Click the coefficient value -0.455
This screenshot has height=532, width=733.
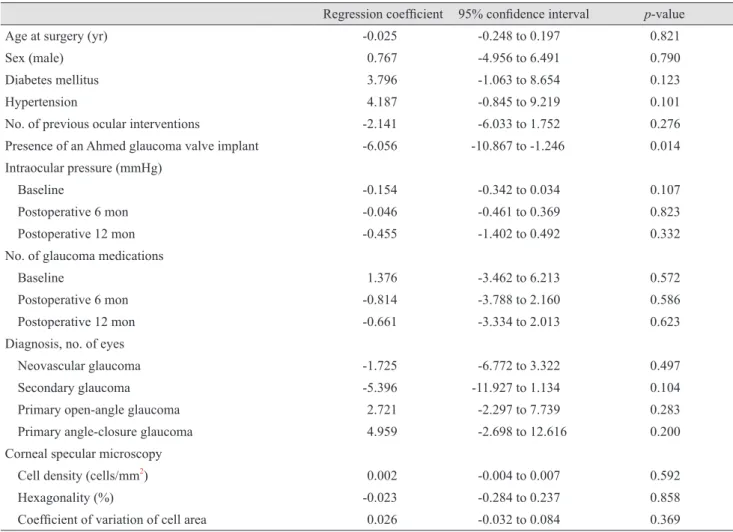[380, 234]
